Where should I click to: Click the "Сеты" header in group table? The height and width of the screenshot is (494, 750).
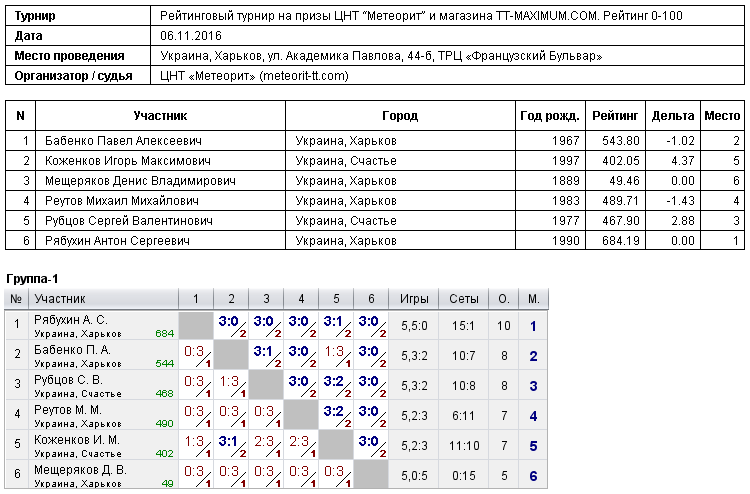click(463, 299)
